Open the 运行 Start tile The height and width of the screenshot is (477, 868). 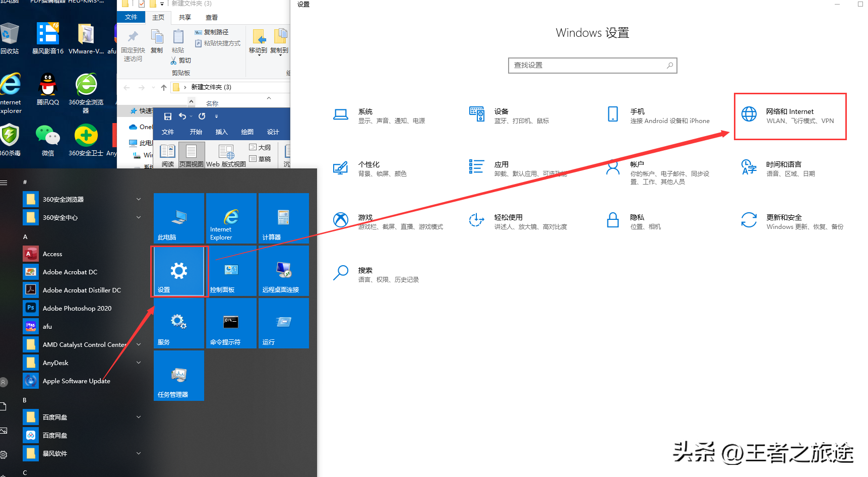click(x=284, y=323)
